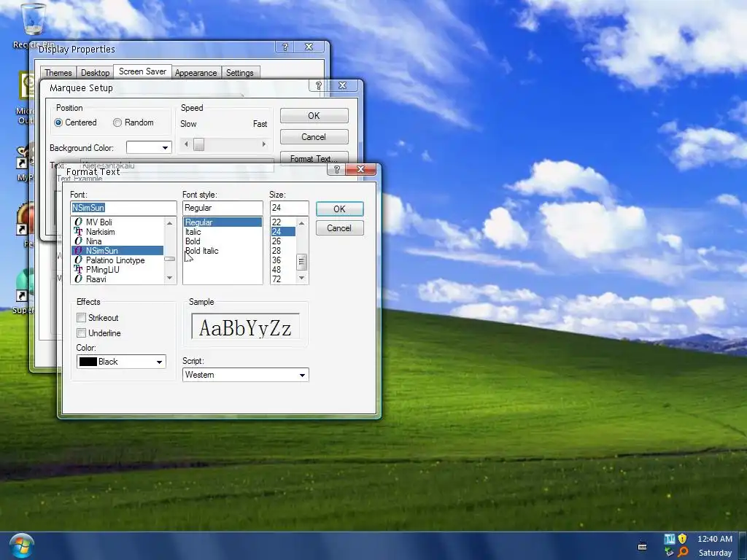747x560 pixels.
Task: Select the MV Boli font
Action: click(117, 222)
